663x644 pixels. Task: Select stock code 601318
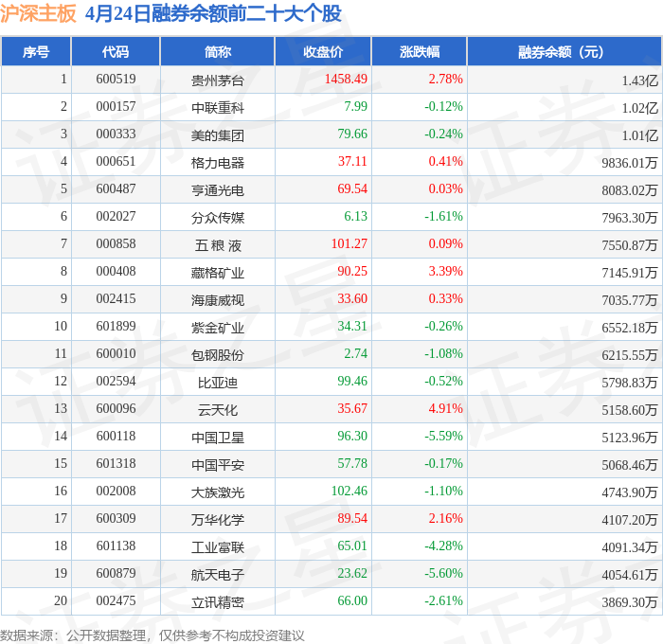116,463
